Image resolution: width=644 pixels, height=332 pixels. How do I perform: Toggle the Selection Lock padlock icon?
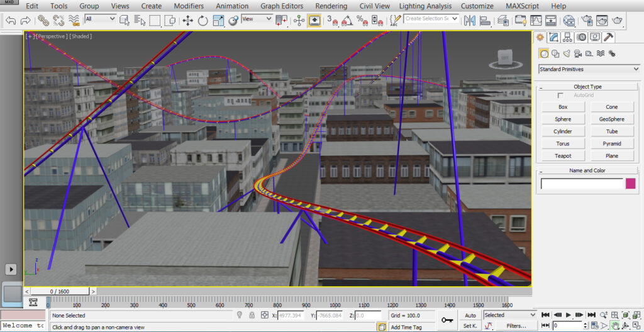[x=252, y=315]
